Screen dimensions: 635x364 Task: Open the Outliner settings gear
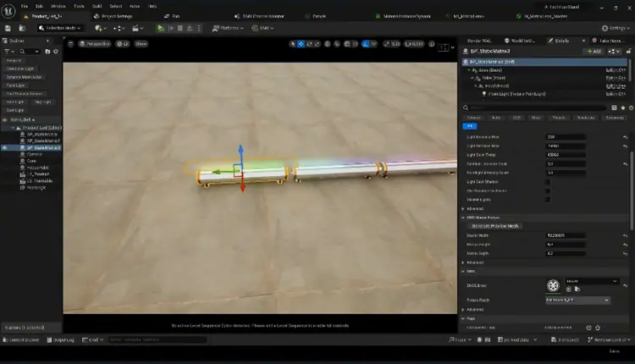coord(56,52)
